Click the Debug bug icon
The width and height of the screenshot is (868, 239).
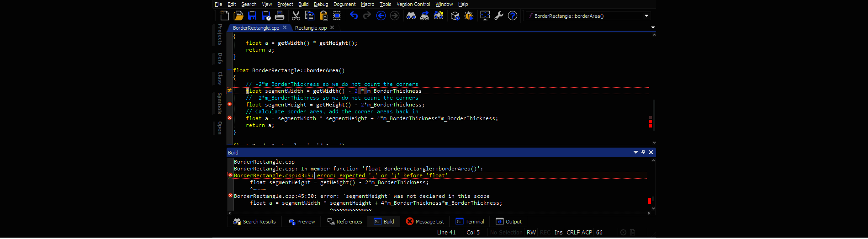pyautogui.click(x=469, y=16)
